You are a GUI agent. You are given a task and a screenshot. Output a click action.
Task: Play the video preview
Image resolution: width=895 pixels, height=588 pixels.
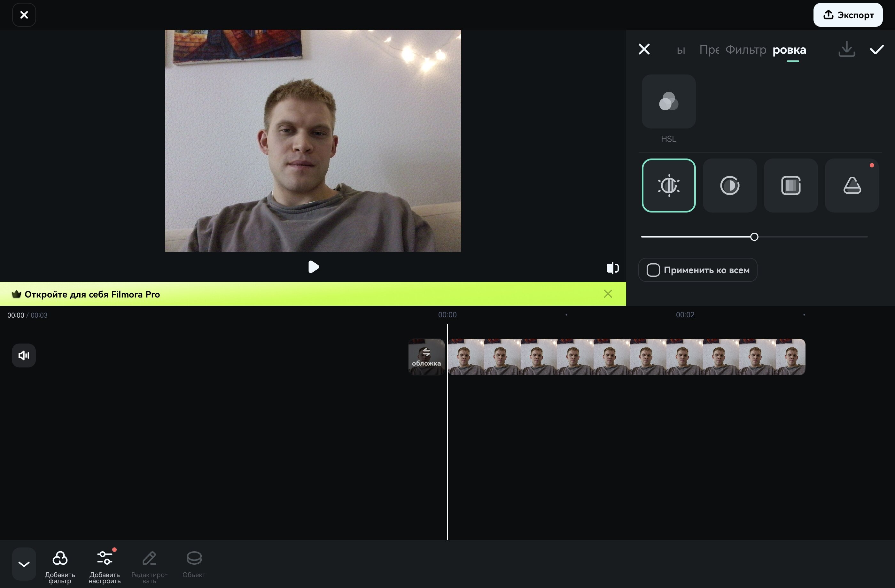(313, 267)
